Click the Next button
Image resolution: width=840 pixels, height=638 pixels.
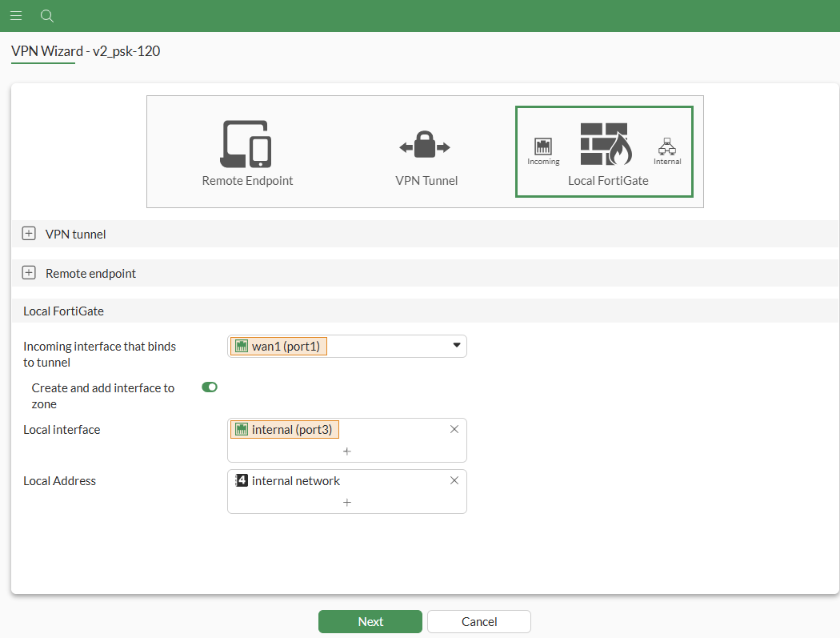(370, 621)
